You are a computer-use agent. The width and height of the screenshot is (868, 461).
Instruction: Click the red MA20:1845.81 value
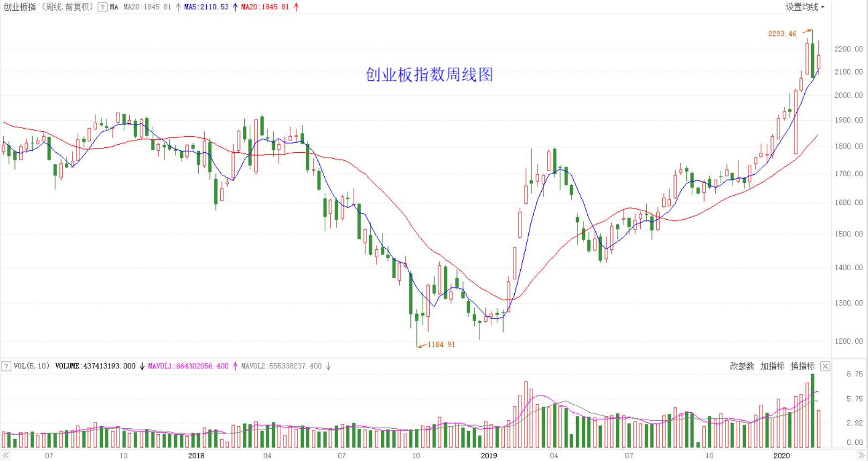[265, 7]
